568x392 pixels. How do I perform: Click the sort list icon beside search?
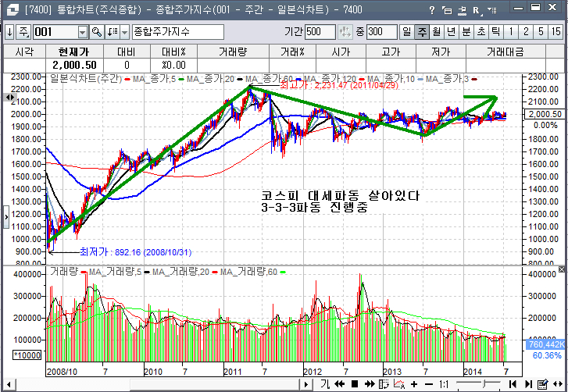(113, 32)
